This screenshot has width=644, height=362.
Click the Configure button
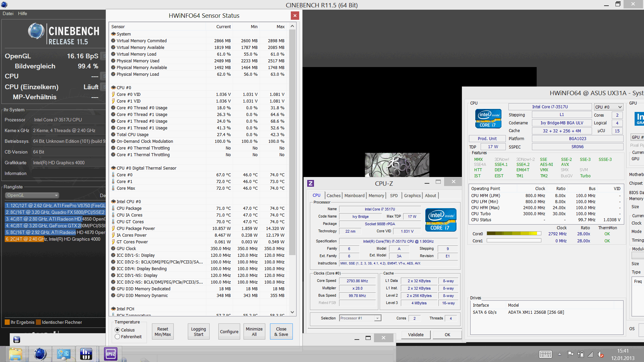(229, 331)
